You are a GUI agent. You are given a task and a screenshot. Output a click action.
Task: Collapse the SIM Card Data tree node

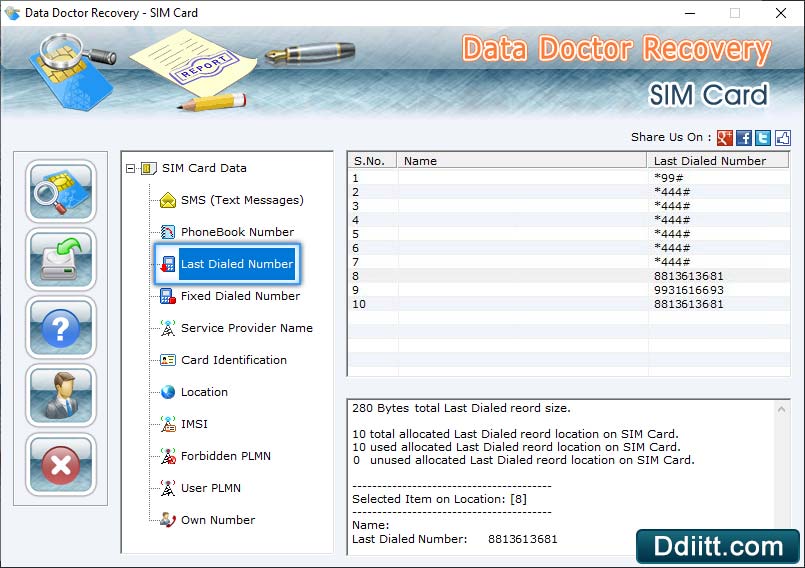pos(131,168)
